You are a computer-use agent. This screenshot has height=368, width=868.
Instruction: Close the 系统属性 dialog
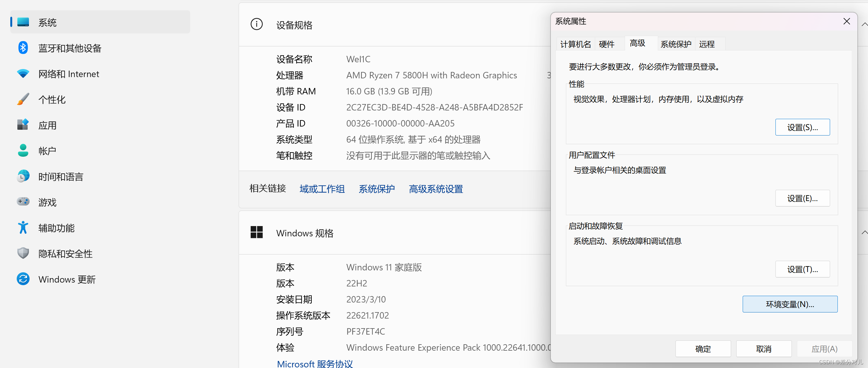(847, 22)
